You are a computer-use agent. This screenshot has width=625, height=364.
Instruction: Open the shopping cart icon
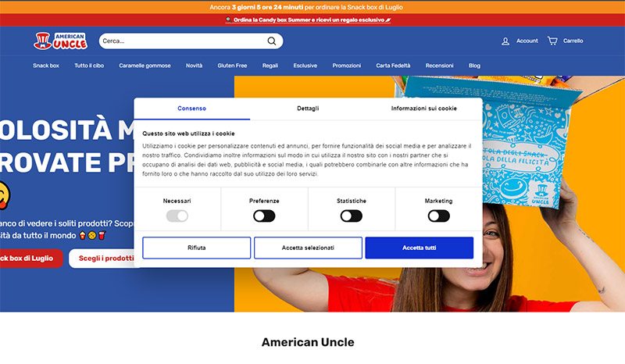point(552,41)
